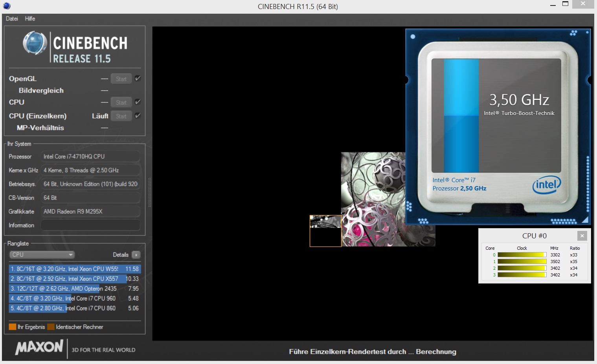Image resolution: width=597 pixels, height=364 pixels.
Task: Click Core 0 clock bar
Action: click(x=522, y=255)
